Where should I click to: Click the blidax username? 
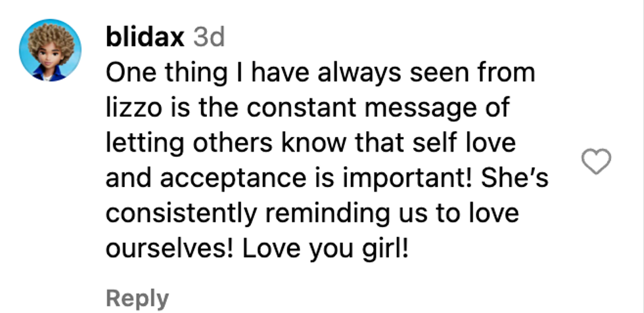pyautogui.click(x=145, y=37)
